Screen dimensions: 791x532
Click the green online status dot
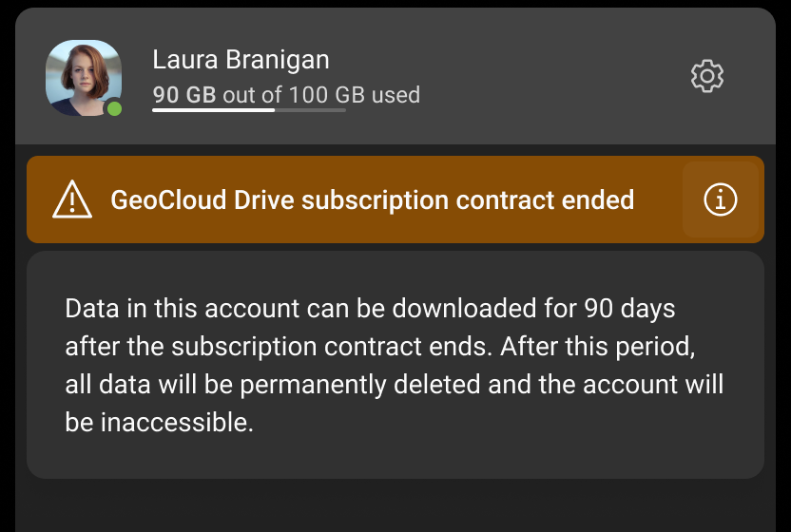115,108
